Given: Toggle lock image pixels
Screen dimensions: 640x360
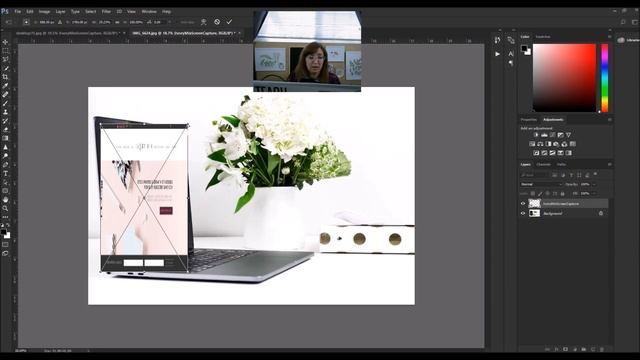Looking at the screenshot, I should [540, 193].
